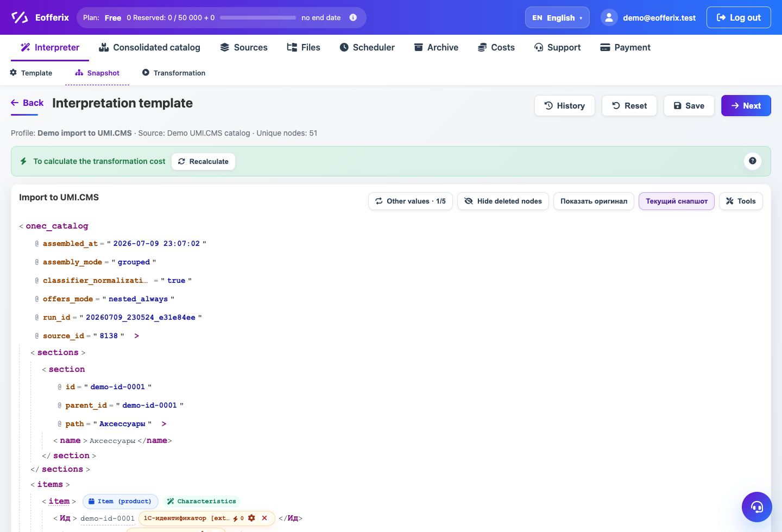The height and width of the screenshot is (532, 782).
Task: Click the truncated classifier_normalizati… attribute
Action: (95, 281)
